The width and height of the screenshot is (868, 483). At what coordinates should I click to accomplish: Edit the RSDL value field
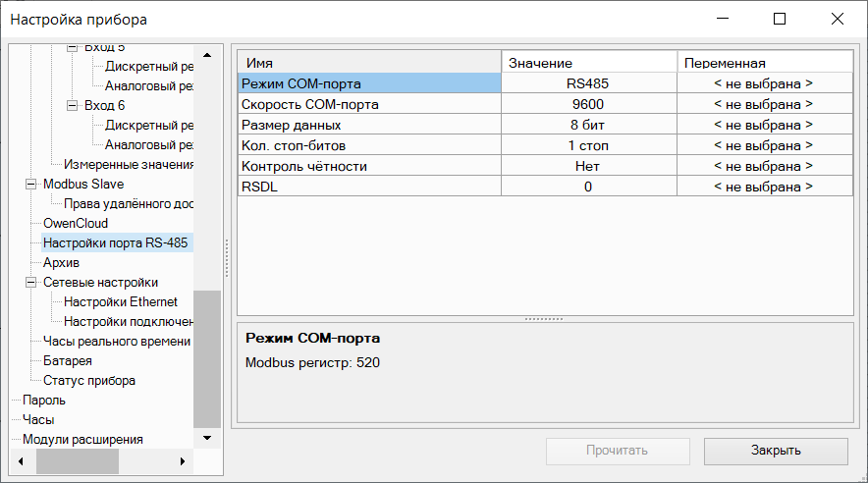(x=587, y=187)
